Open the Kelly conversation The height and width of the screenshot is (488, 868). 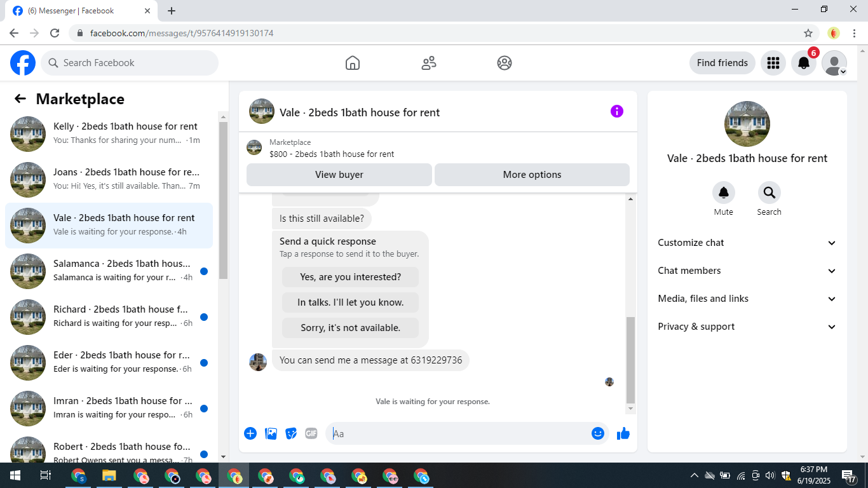tap(109, 134)
